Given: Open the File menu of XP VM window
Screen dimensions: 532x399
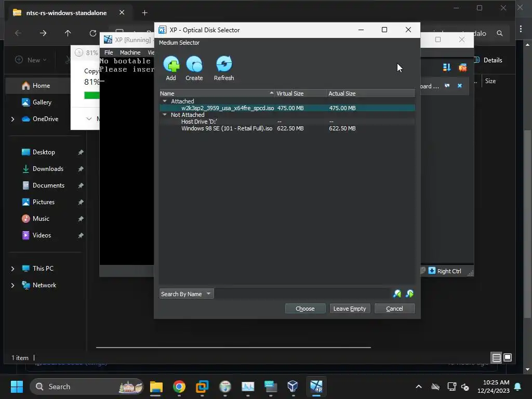Looking at the screenshot, I should point(109,52).
